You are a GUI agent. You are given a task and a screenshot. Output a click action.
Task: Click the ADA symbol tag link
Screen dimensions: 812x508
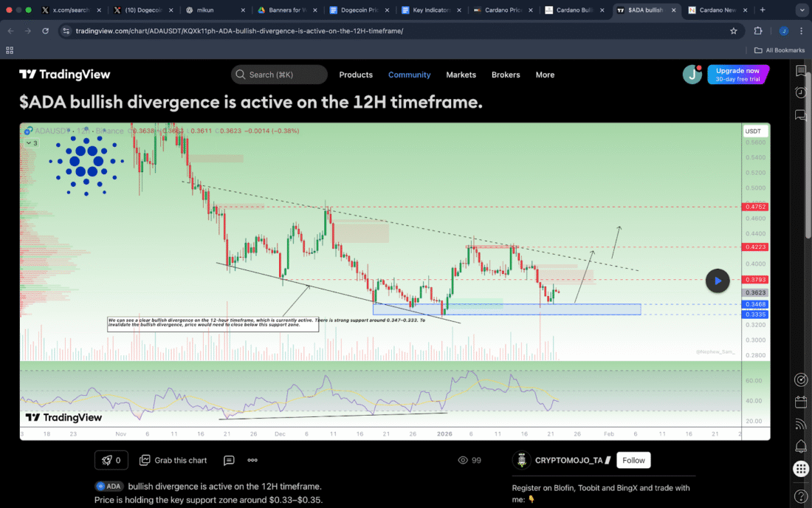(x=109, y=486)
